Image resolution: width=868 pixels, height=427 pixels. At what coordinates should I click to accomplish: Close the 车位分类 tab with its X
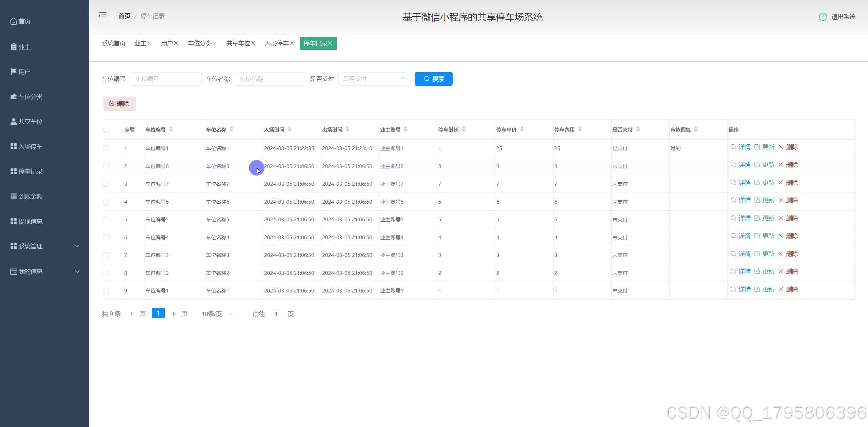click(x=215, y=43)
